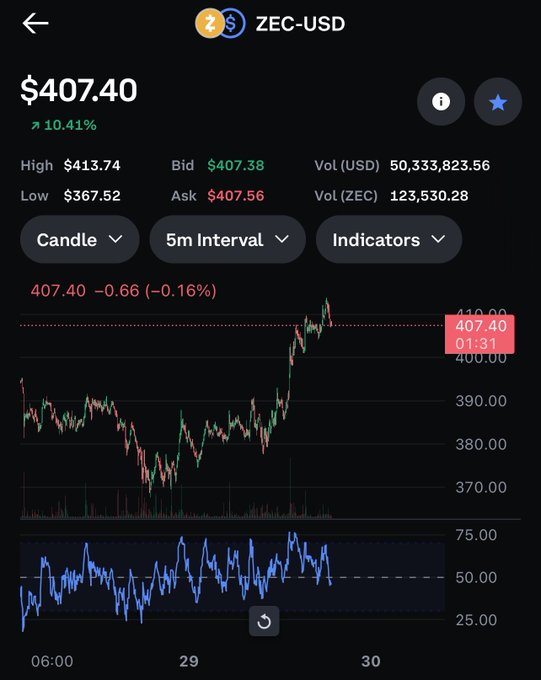
Task: Expand the Indicators dropdown
Action: (x=389, y=239)
